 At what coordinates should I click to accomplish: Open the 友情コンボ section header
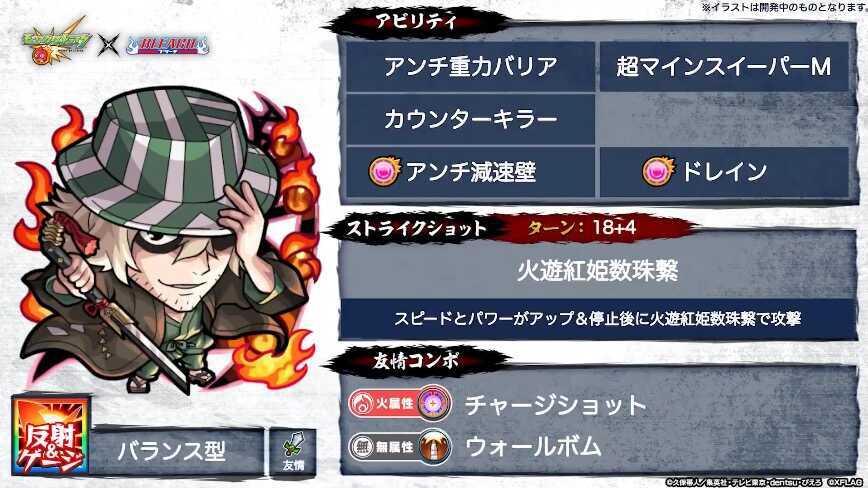pyautogui.click(x=416, y=361)
